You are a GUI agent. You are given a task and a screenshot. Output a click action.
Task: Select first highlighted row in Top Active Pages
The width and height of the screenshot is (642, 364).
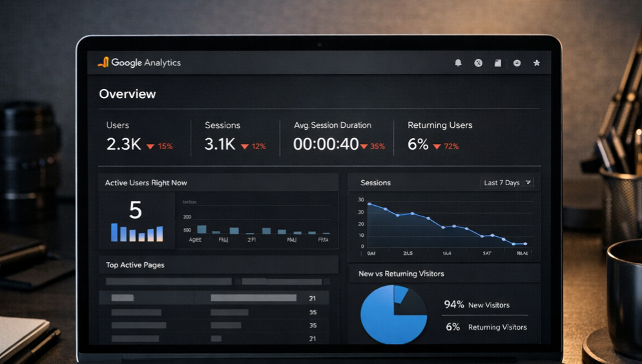coord(213,298)
